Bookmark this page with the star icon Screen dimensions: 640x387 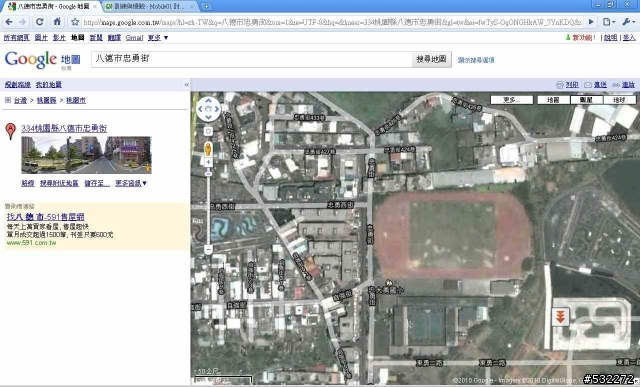(x=75, y=22)
